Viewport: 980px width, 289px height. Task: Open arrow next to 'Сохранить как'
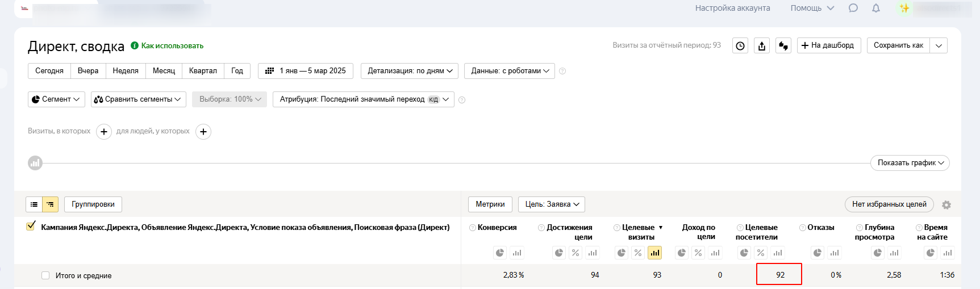tap(939, 45)
